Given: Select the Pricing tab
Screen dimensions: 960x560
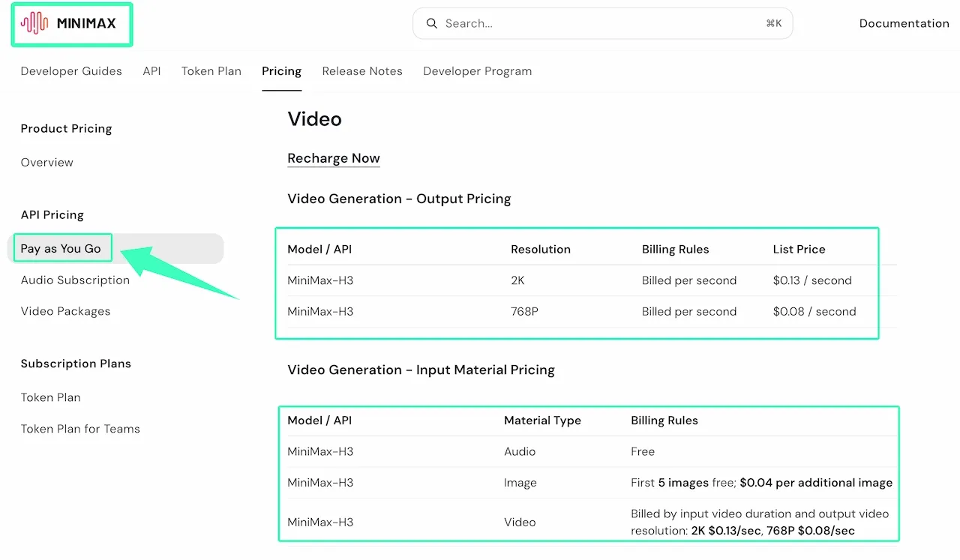Looking at the screenshot, I should point(281,71).
